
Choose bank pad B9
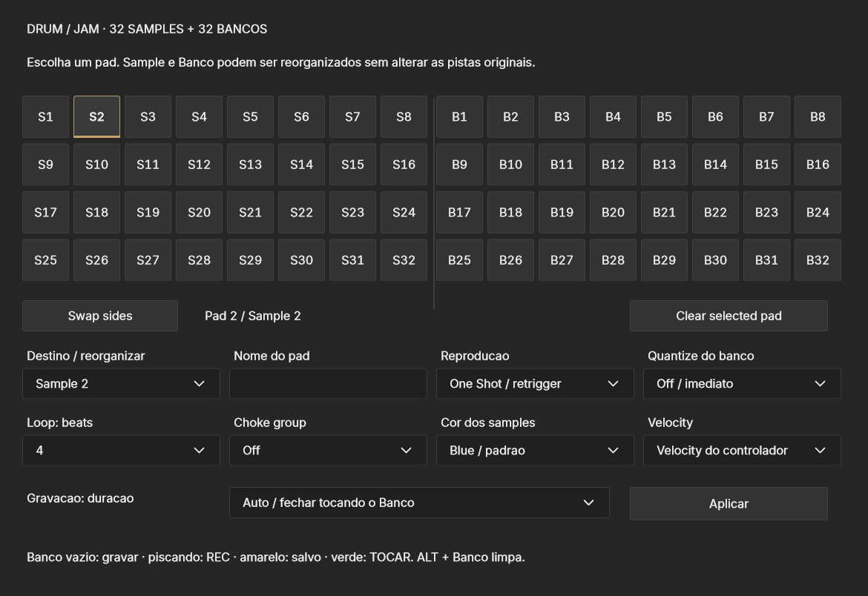coord(459,165)
